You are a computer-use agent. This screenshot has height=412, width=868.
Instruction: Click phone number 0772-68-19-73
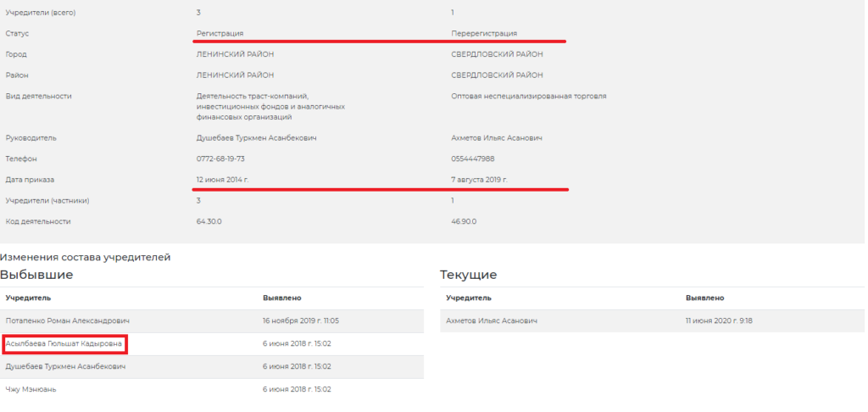220,159
